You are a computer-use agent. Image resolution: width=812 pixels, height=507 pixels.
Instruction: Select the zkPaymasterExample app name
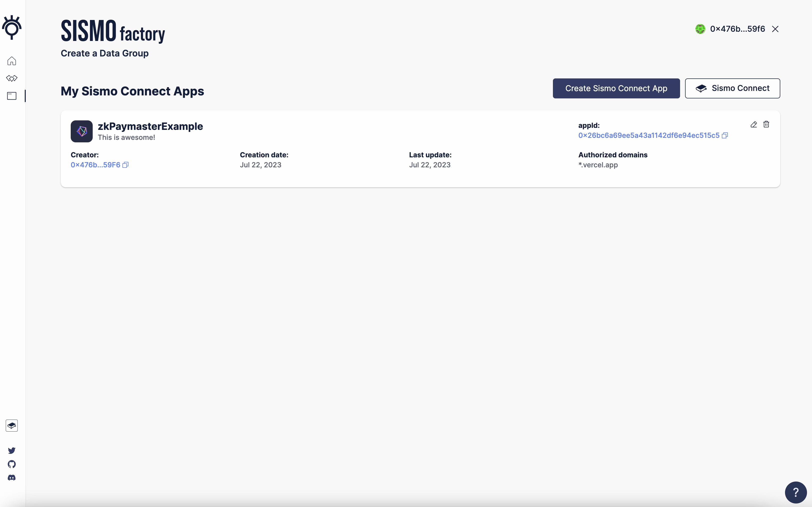pos(150,126)
